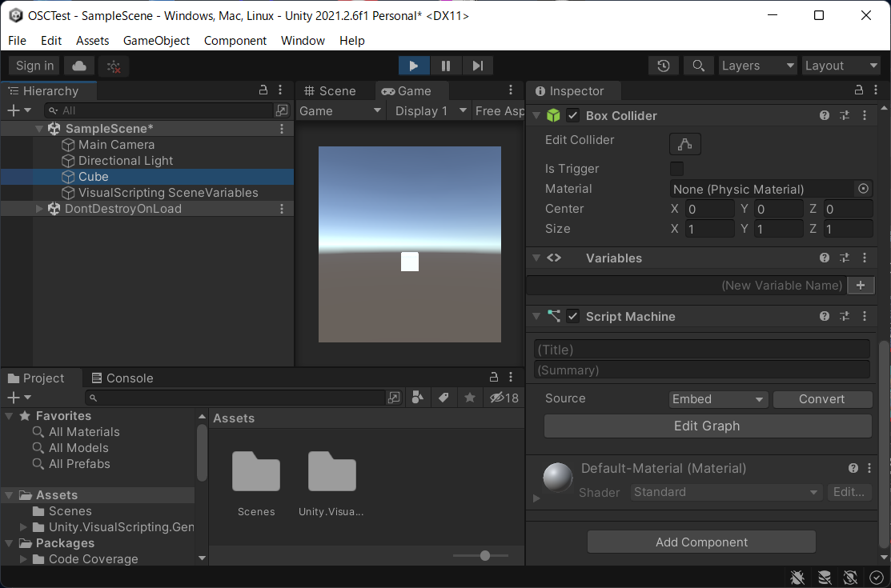
Task: Click the Add Component button
Action: pos(701,542)
